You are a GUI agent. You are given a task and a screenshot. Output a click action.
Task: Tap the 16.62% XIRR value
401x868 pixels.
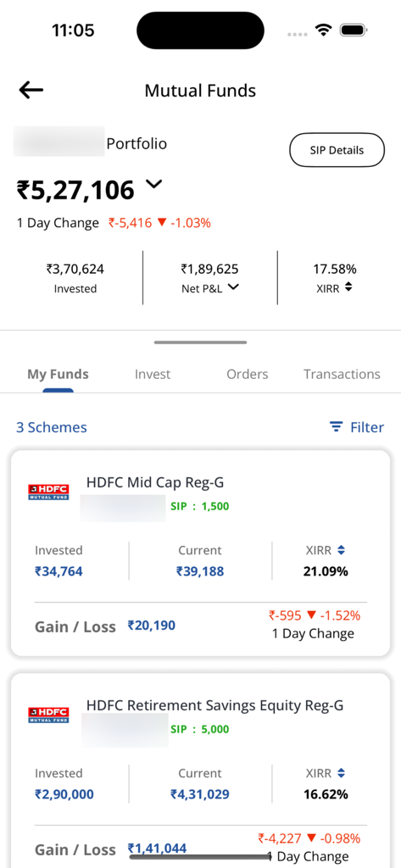pyautogui.click(x=326, y=793)
